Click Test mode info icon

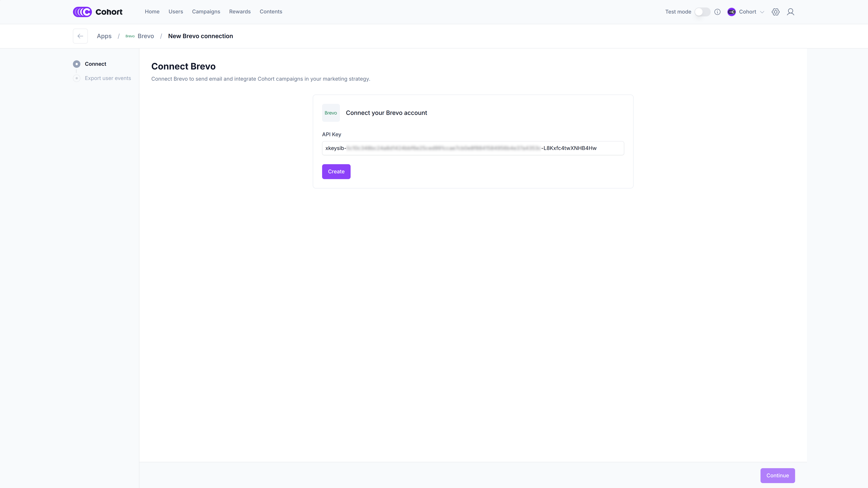point(717,12)
